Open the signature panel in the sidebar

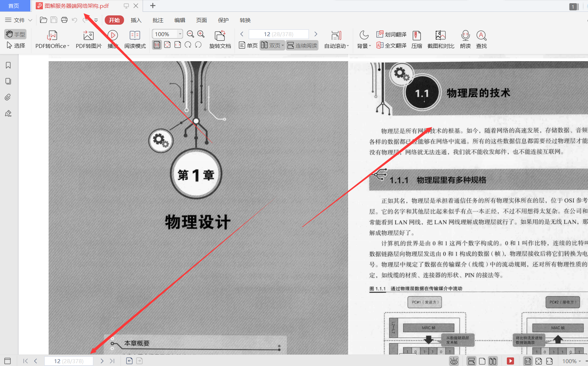[8, 113]
